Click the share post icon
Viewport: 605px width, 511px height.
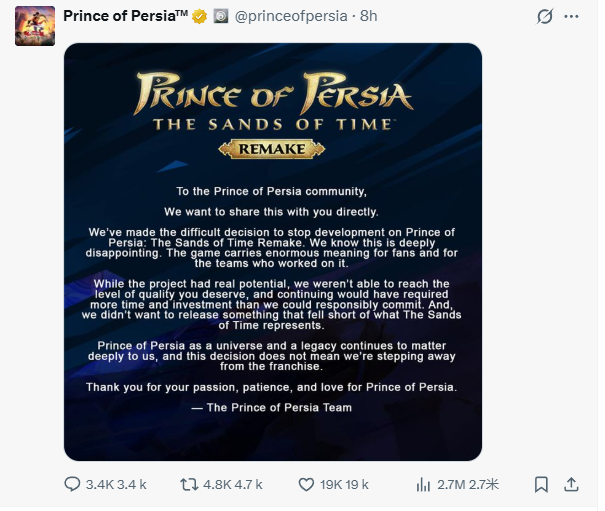571,484
